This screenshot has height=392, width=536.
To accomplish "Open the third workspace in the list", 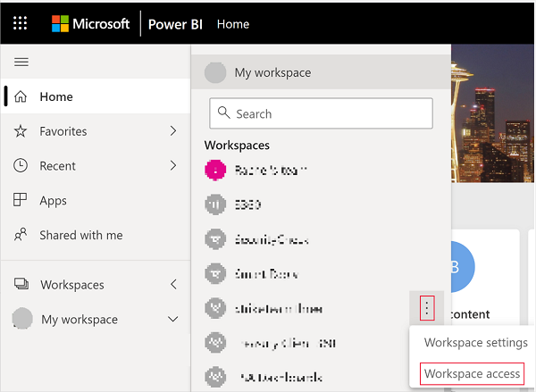I will pos(321,239).
